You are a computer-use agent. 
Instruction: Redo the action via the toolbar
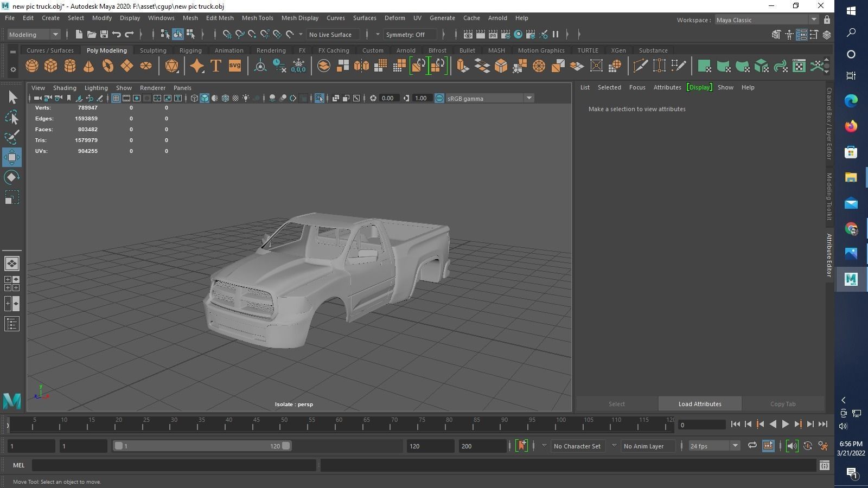(129, 35)
